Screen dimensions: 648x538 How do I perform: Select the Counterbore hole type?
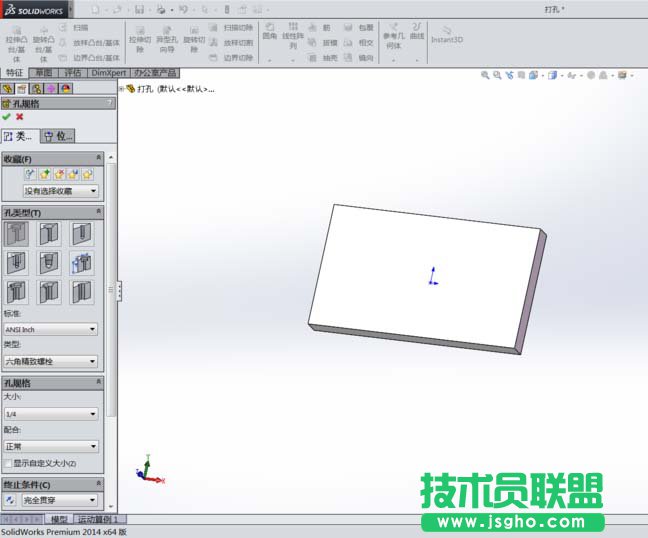(x=17, y=233)
